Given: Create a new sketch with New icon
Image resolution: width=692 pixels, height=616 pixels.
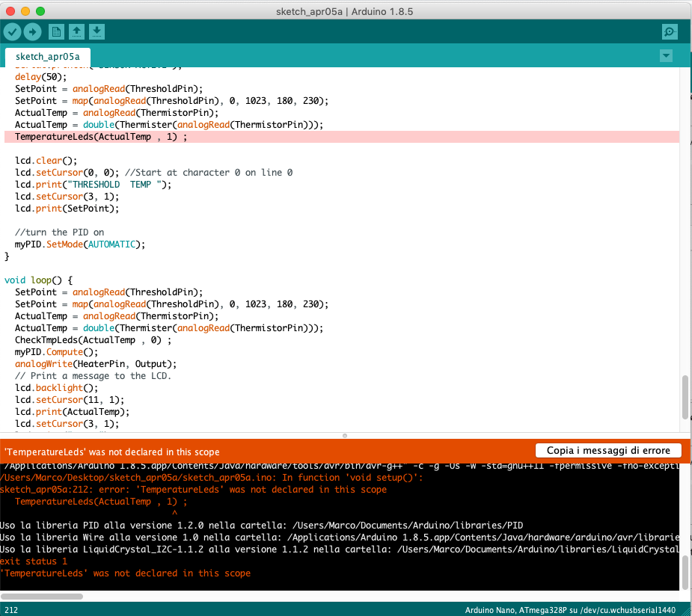Looking at the screenshot, I should tap(56, 31).
